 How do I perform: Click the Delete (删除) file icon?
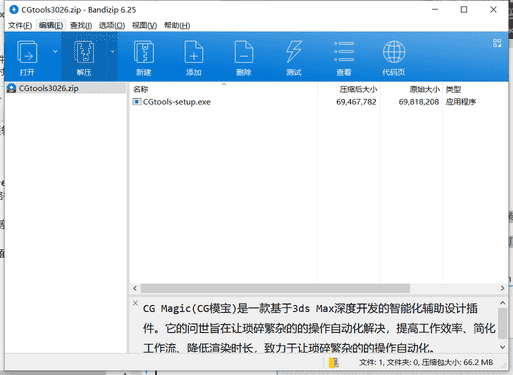click(244, 52)
